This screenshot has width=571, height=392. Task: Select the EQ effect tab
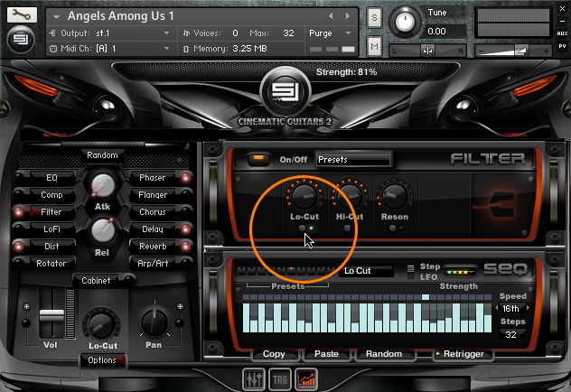pyautogui.click(x=51, y=178)
